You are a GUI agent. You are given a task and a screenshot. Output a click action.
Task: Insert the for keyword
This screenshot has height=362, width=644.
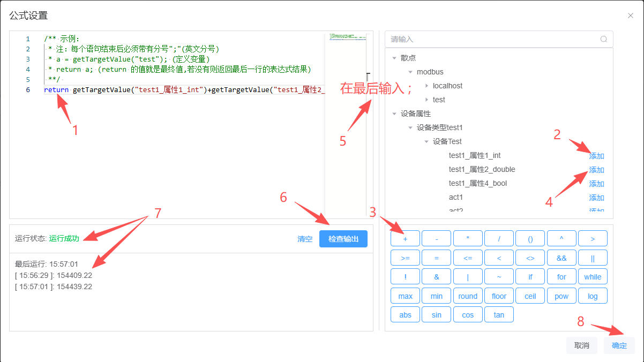(561, 277)
